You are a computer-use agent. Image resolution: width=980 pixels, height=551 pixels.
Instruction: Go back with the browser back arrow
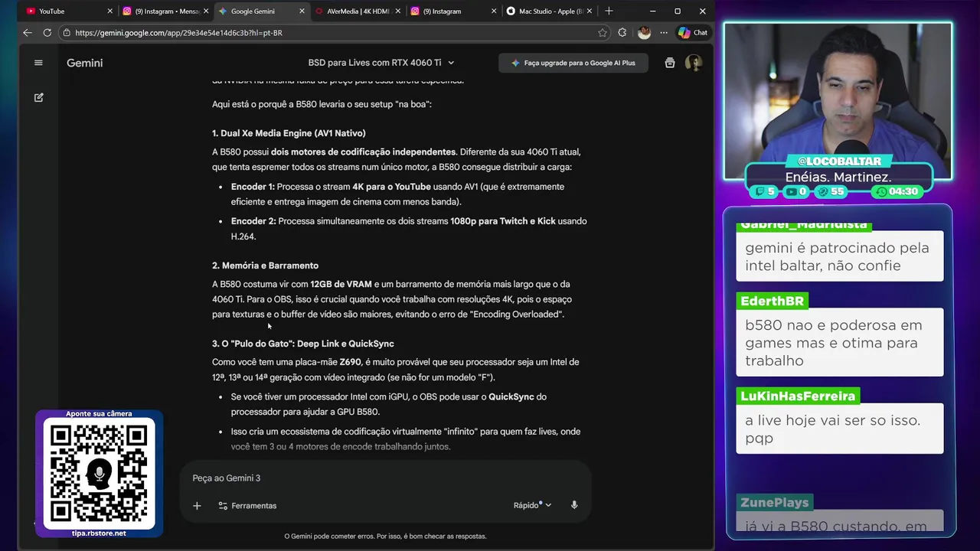point(28,33)
